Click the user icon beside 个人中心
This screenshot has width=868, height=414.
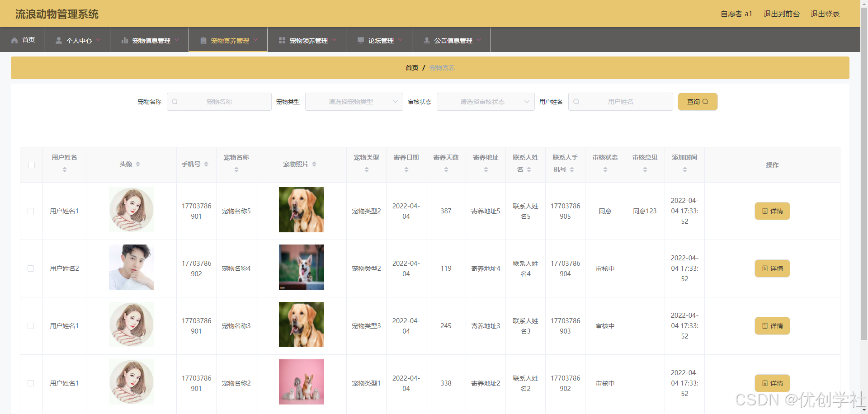click(59, 40)
